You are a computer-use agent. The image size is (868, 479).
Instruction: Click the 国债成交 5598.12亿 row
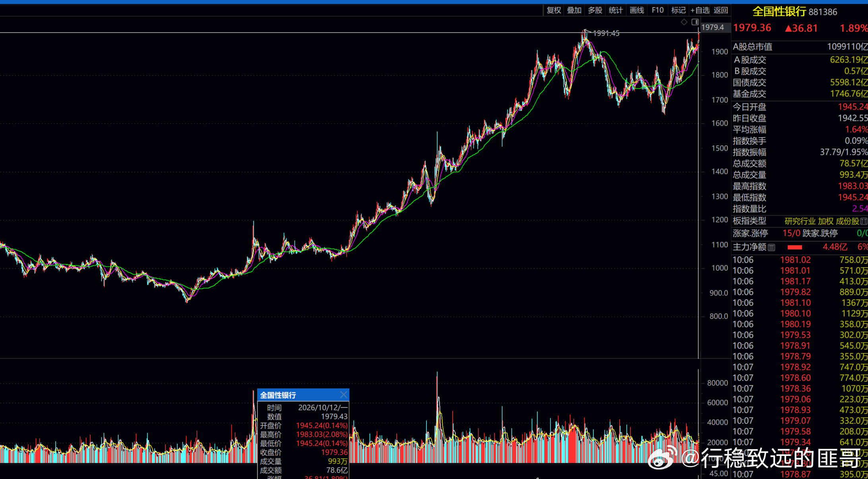coord(800,83)
